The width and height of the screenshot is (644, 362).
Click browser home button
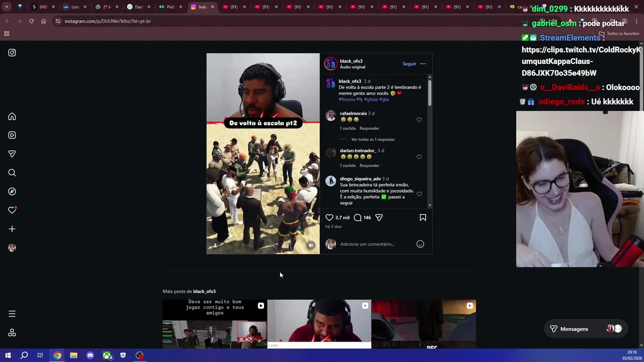click(43, 21)
